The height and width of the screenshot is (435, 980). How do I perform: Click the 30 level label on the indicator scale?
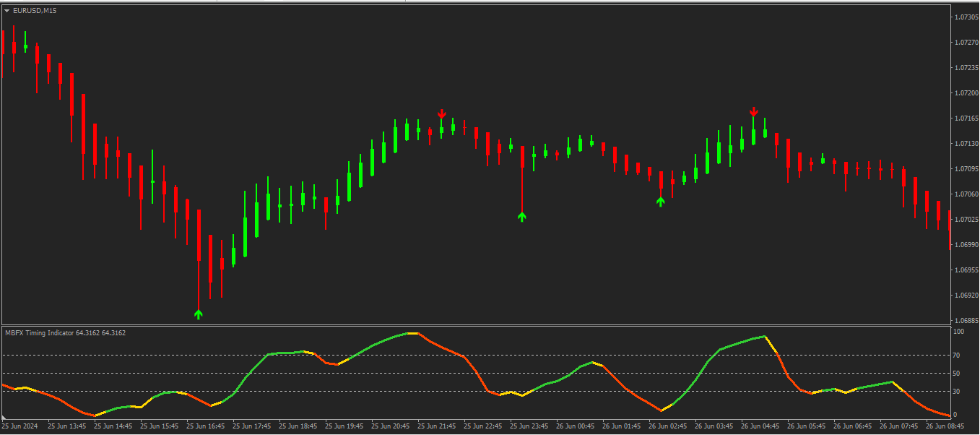click(958, 392)
